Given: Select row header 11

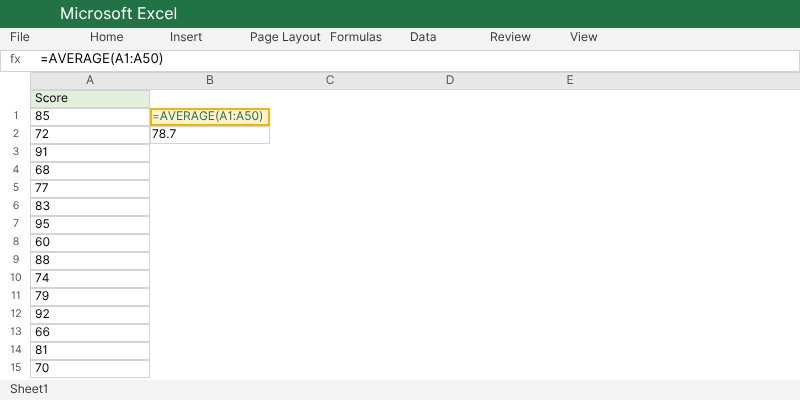Looking at the screenshot, I should [x=15, y=295].
